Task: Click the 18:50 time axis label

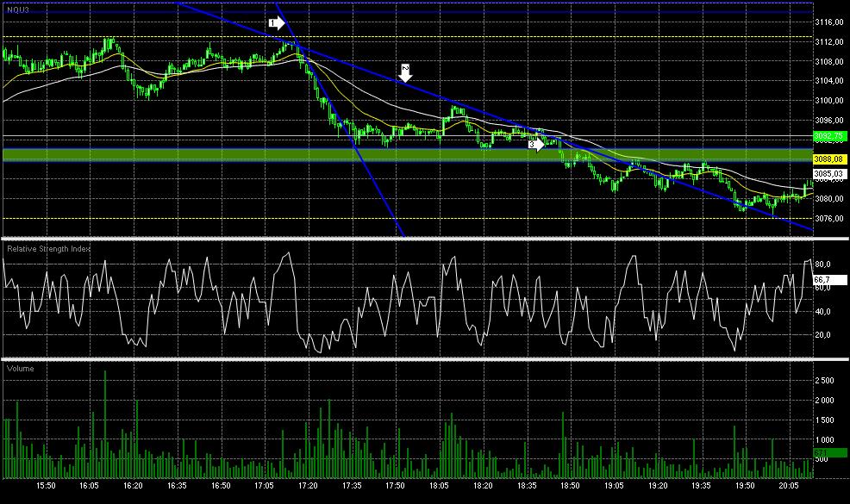Action: point(571,486)
